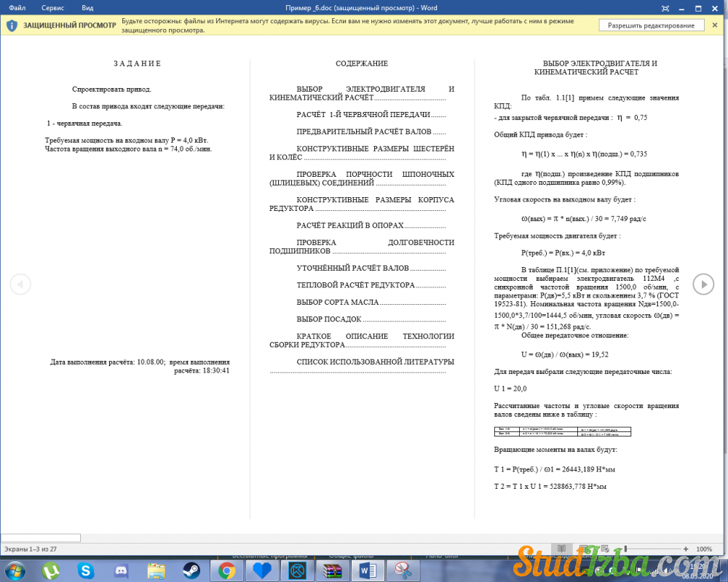Click Разрешить редактирование button
Image resolution: width=728 pixels, height=582 pixels.
[651, 25]
